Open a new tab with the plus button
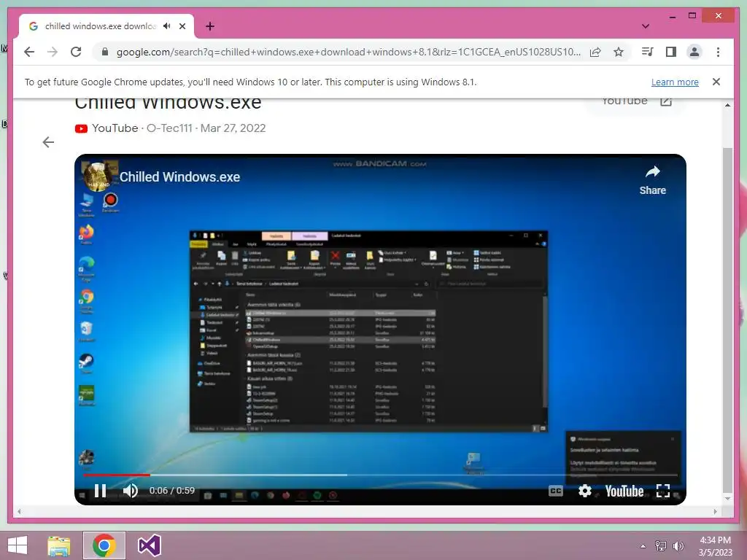This screenshot has height=560, width=747. click(209, 26)
